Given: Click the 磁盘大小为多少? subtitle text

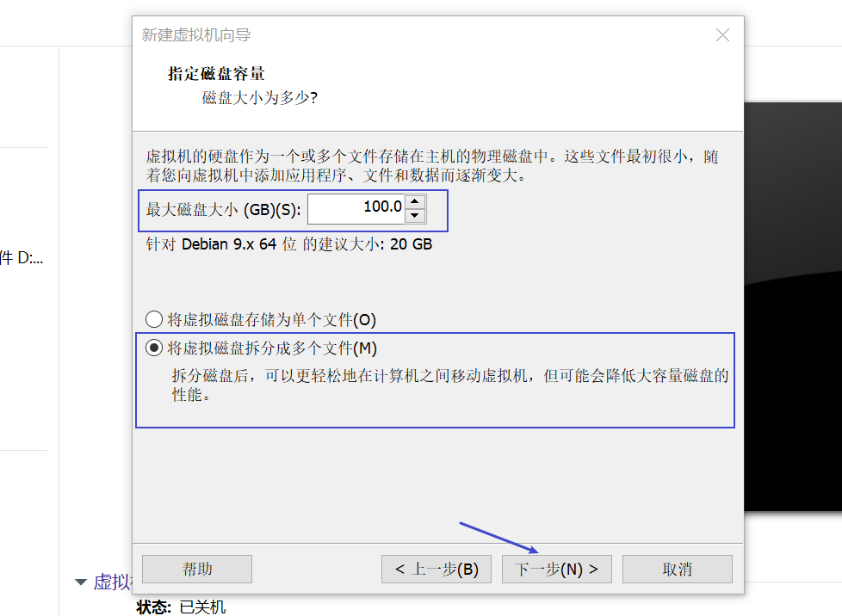Looking at the screenshot, I should coord(260,98).
